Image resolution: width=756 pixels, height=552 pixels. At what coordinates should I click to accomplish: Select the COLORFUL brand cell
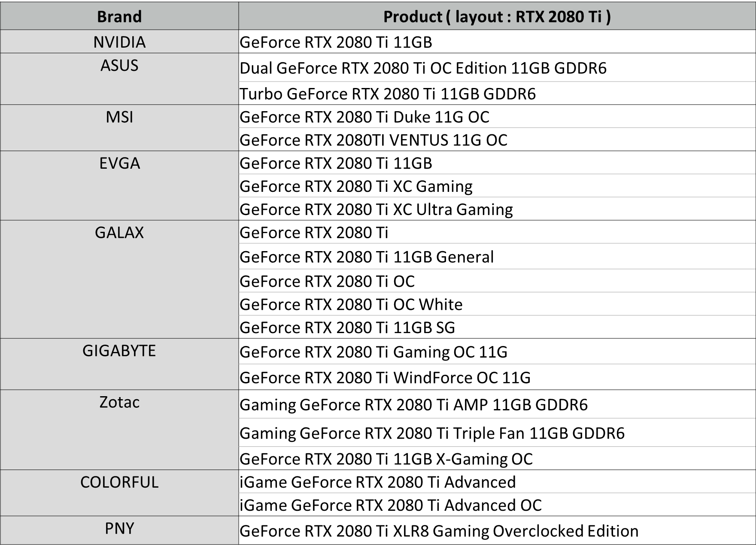tap(119, 493)
